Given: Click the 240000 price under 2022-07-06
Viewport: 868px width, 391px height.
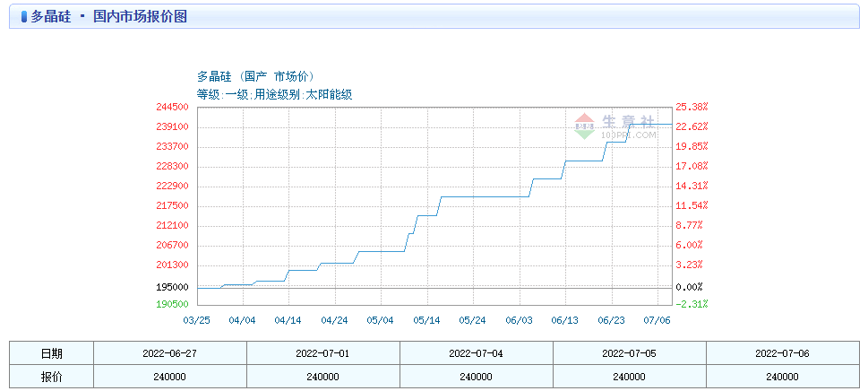Looking at the screenshot, I should point(782,378).
